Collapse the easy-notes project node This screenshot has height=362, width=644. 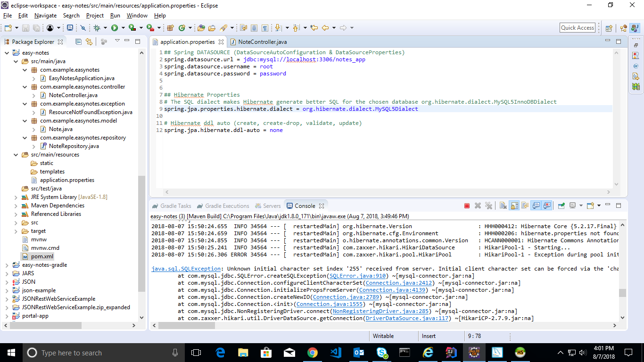pyautogui.click(x=7, y=53)
